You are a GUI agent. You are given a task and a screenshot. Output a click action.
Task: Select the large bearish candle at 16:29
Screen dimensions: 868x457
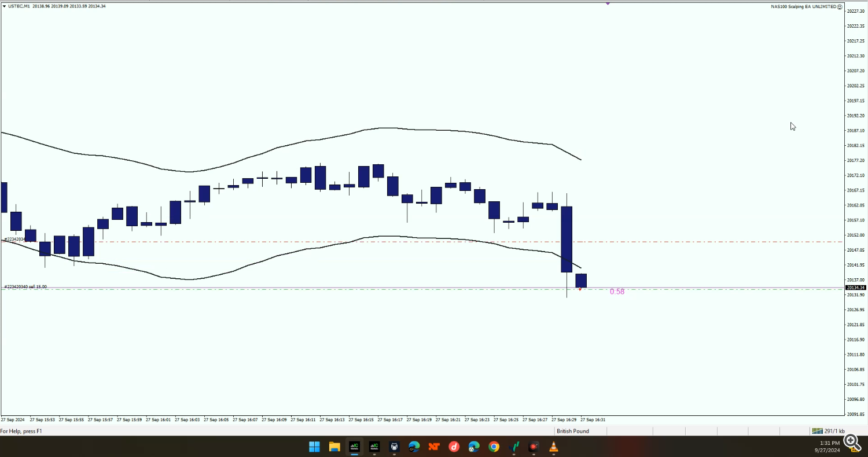point(567,239)
